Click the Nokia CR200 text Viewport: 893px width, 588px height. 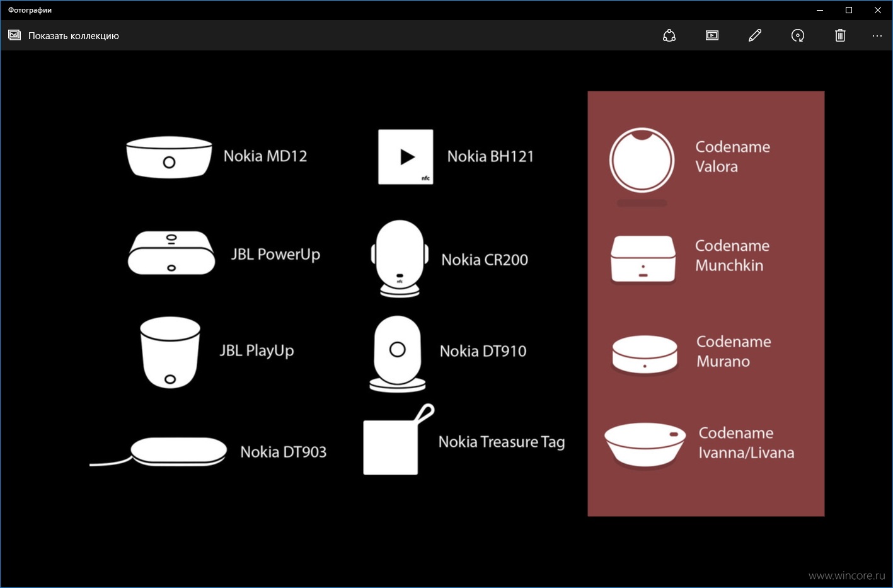point(485,260)
